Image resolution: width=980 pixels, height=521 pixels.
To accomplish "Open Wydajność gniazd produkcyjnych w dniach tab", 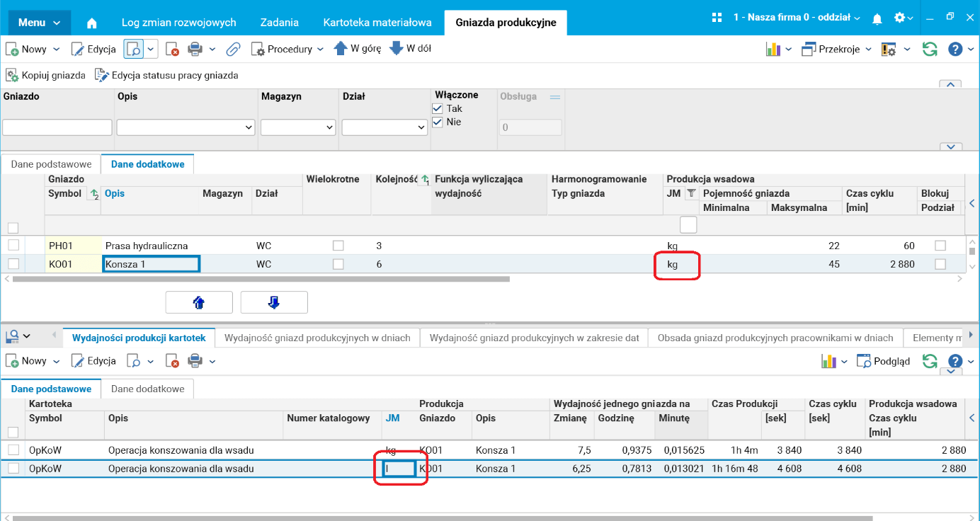I will [317, 338].
